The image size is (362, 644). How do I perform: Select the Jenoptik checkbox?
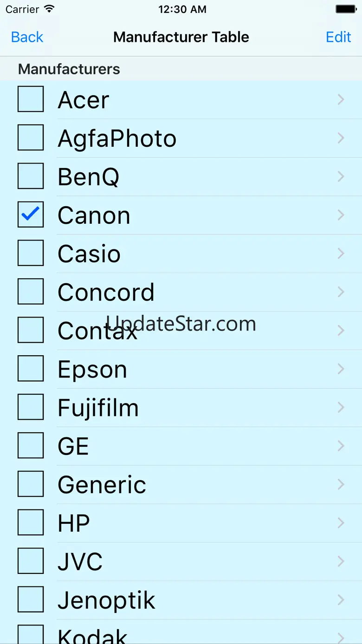click(31, 600)
